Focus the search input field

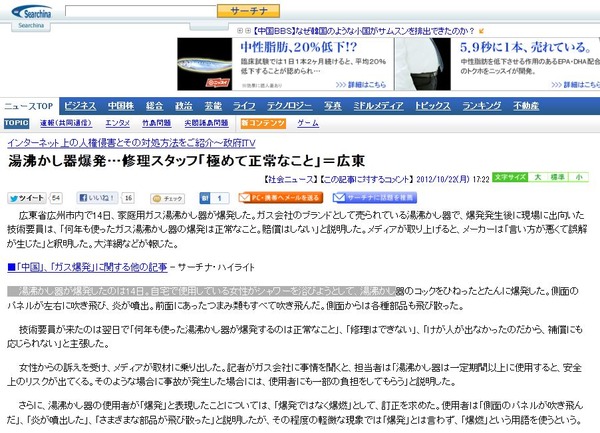pos(141,11)
